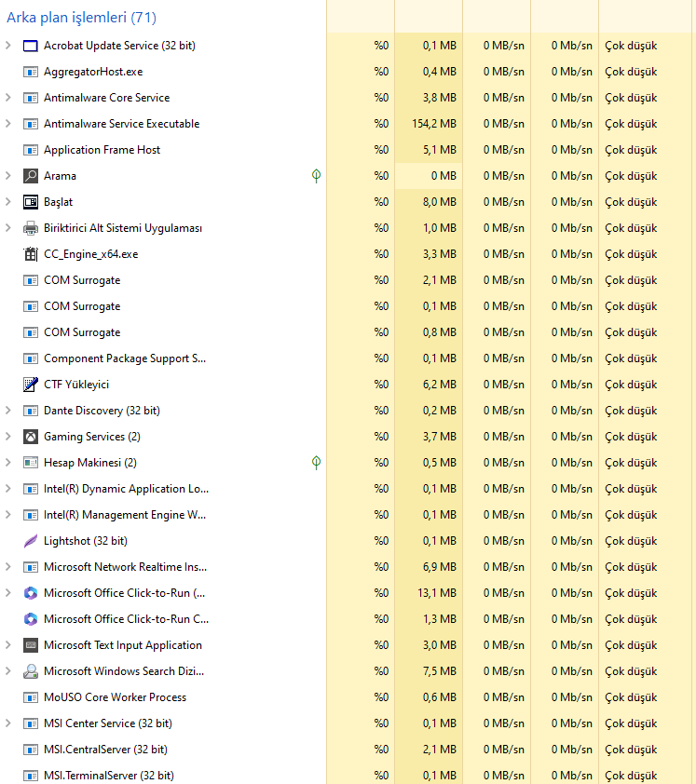
Task: Click the 5,1 MB memory value
Action: coord(440,150)
